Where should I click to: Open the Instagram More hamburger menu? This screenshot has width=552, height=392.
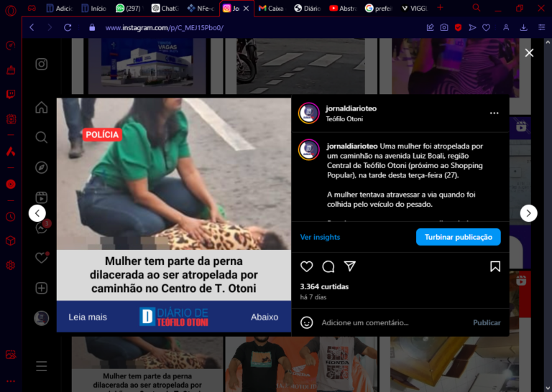point(42,366)
